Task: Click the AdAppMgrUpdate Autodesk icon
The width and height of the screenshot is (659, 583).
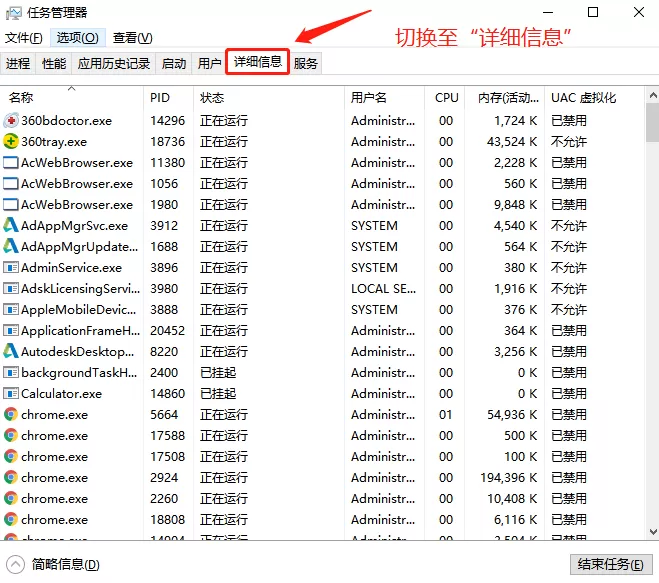Action: pyautogui.click(x=11, y=246)
